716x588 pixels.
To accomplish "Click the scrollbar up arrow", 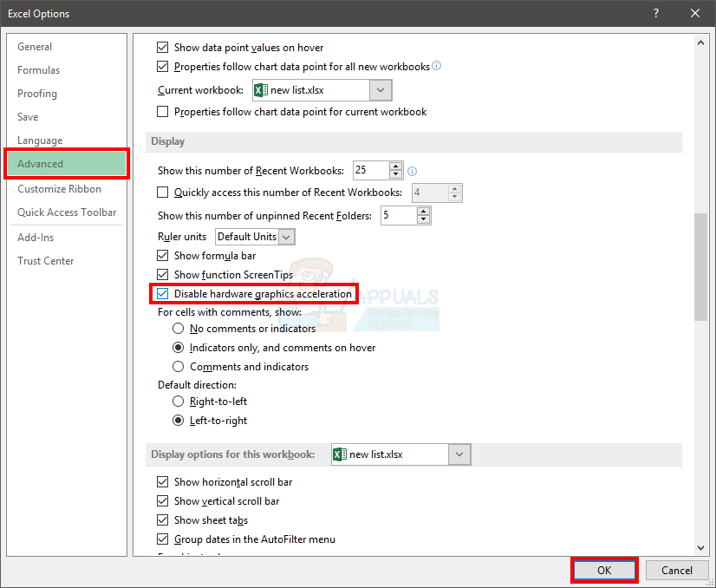I will [700, 43].
